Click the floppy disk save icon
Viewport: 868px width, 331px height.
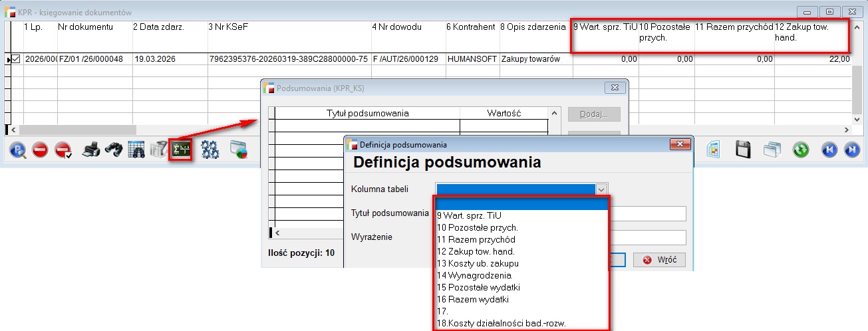[743, 150]
